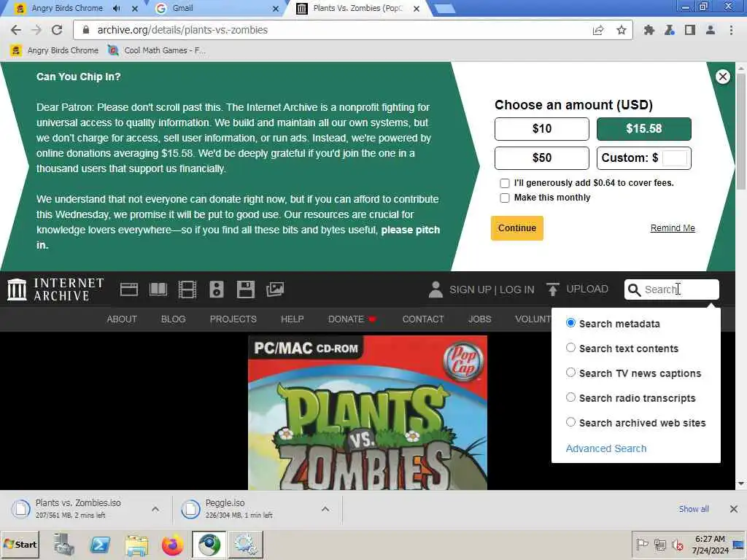Screen dimensions: 747x560
Task: Select the 'Search metadata' radio option
Action: 570,323
